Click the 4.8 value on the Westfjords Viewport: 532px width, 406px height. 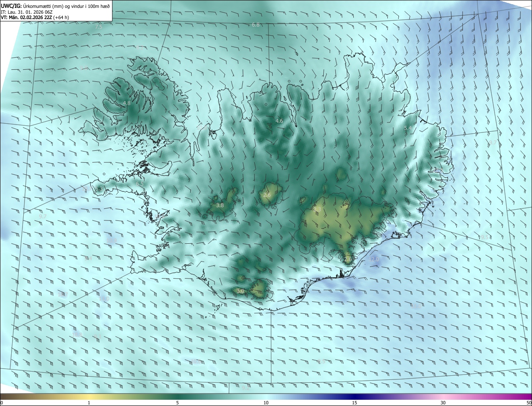(x=127, y=103)
